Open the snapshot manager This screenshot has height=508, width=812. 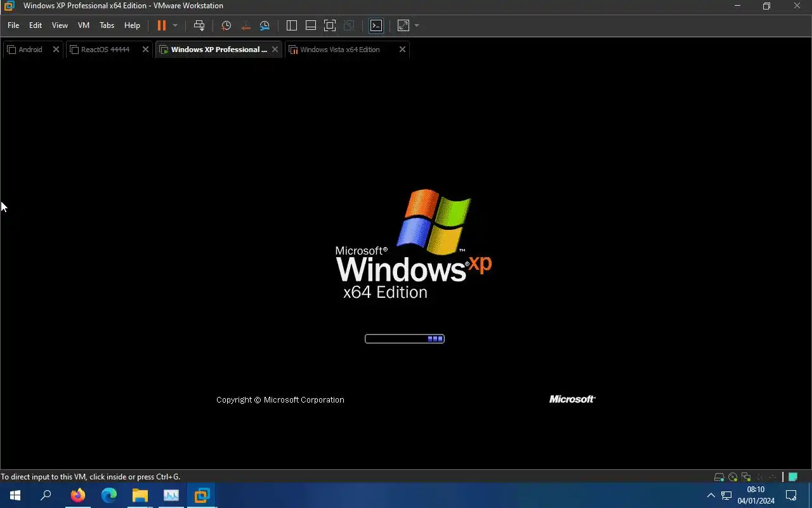(265, 25)
